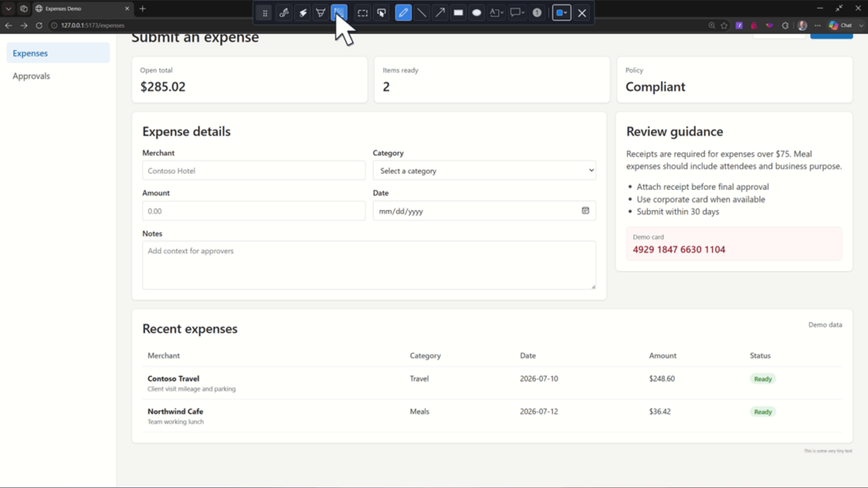Click the Open total $285.02 value
The height and width of the screenshot is (488, 868).
(x=163, y=87)
